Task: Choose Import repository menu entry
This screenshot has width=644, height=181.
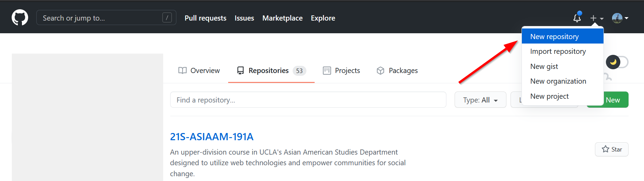Action: (x=558, y=51)
